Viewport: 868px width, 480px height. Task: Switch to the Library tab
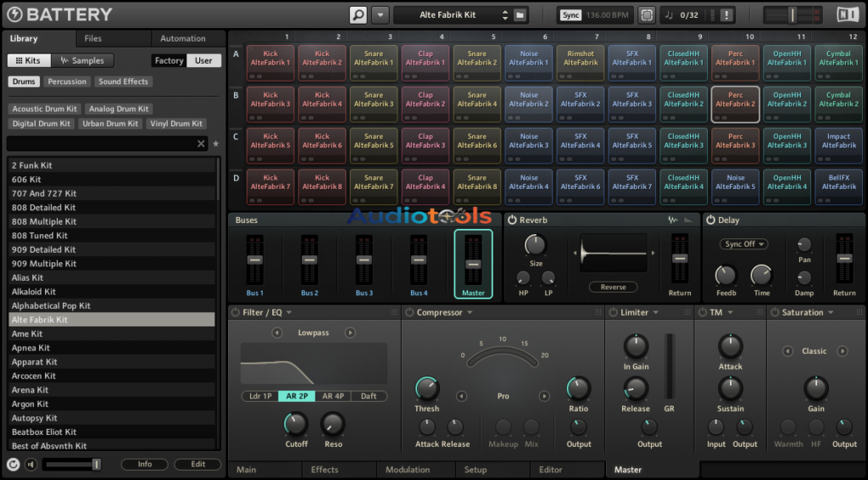click(24, 38)
